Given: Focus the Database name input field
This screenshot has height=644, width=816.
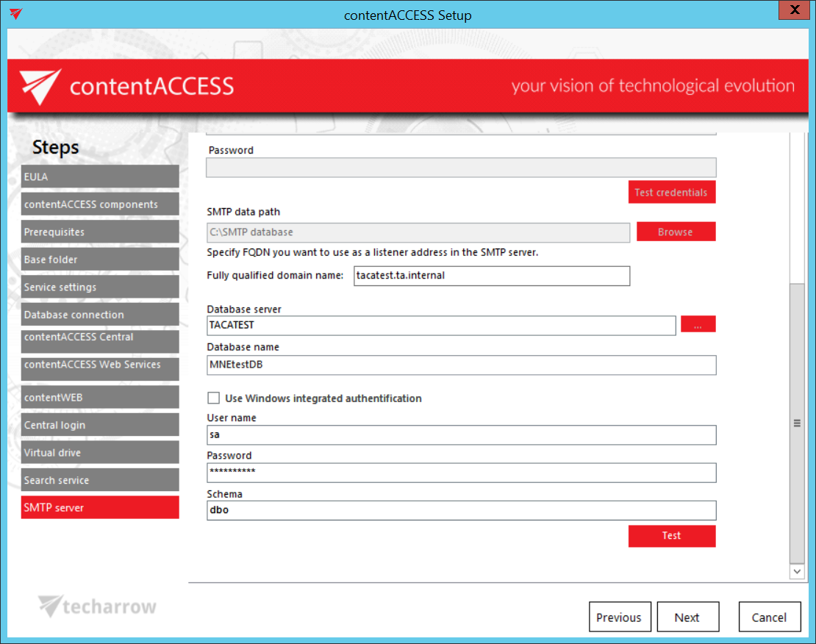Looking at the screenshot, I should point(461,365).
